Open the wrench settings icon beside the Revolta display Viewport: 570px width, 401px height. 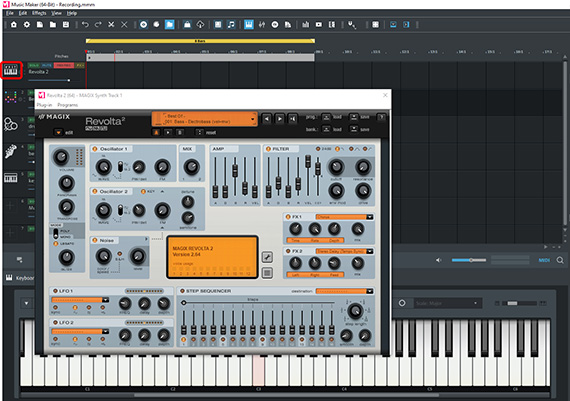(267, 257)
